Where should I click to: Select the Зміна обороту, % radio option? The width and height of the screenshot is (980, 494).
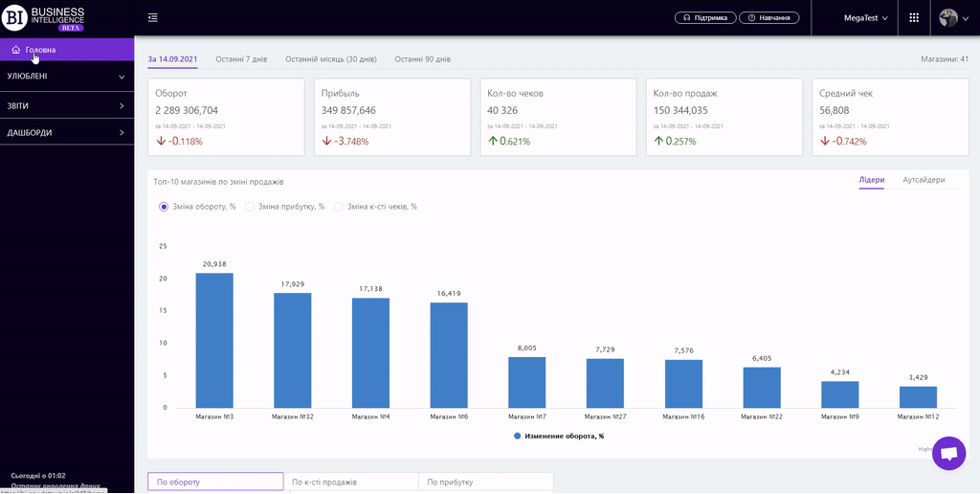tap(164, 207)
